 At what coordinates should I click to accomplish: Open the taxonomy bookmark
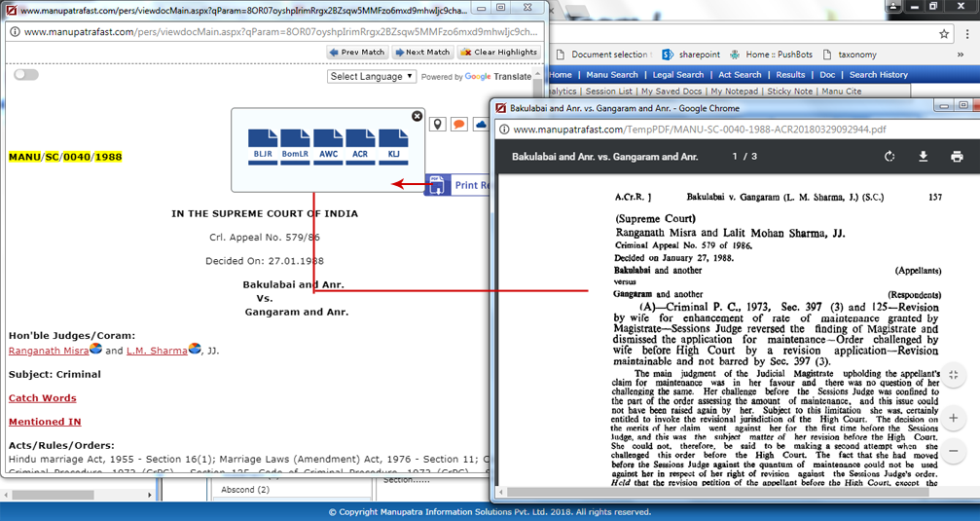click(x=850, y=55)
